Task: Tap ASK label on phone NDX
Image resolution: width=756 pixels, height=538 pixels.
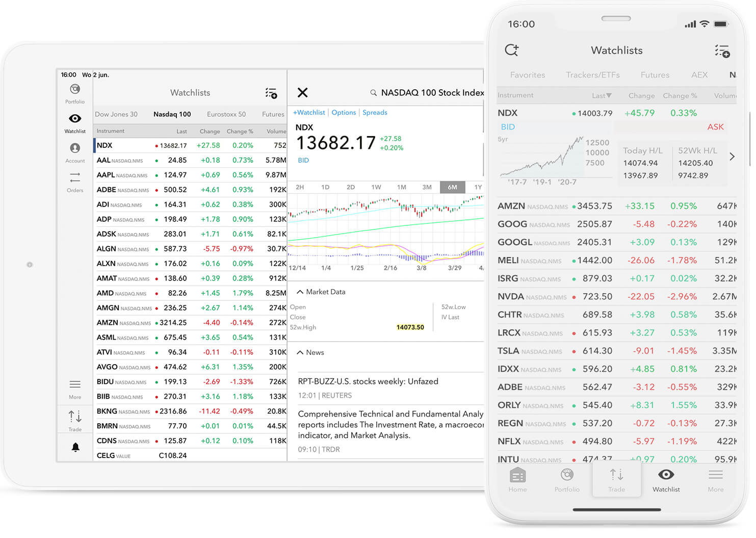Action: [715, 127]
